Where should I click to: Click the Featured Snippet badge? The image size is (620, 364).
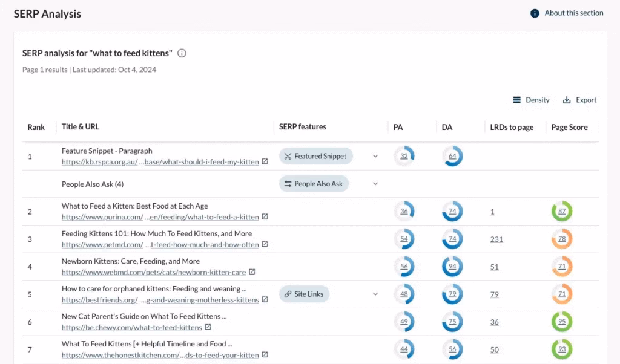point(315,155)
